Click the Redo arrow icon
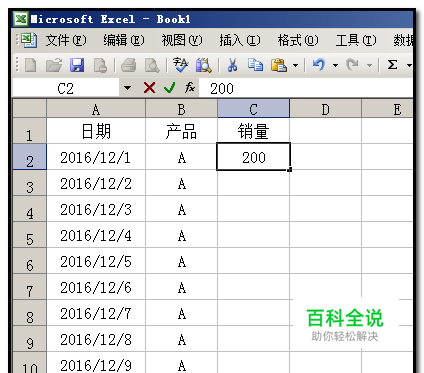Screen dimensions: 424x373 click(x=352, y=64)
